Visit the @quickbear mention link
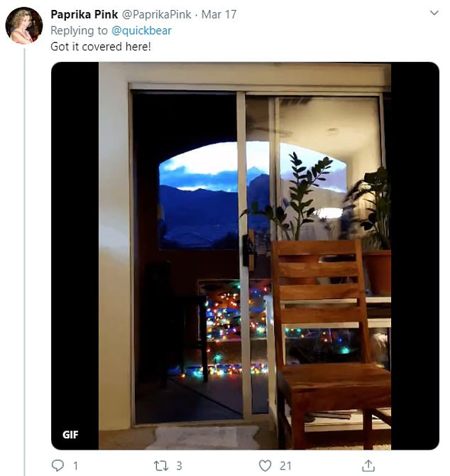The width and height of the screenshot is (450, 476). [x=141, y=31]
